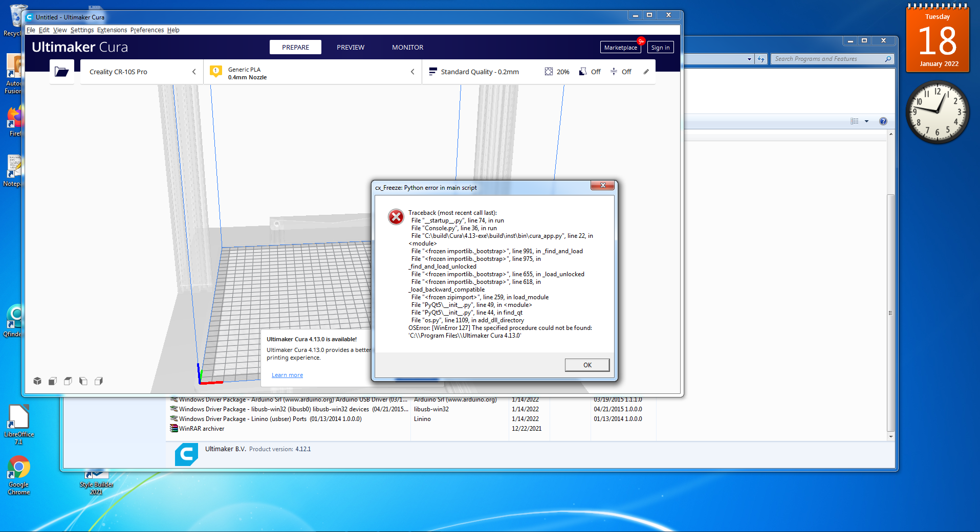This screenshot has height=532, width=980.
Task: Switch to the PREVIEW tab
Action: (x=350, y=47)
